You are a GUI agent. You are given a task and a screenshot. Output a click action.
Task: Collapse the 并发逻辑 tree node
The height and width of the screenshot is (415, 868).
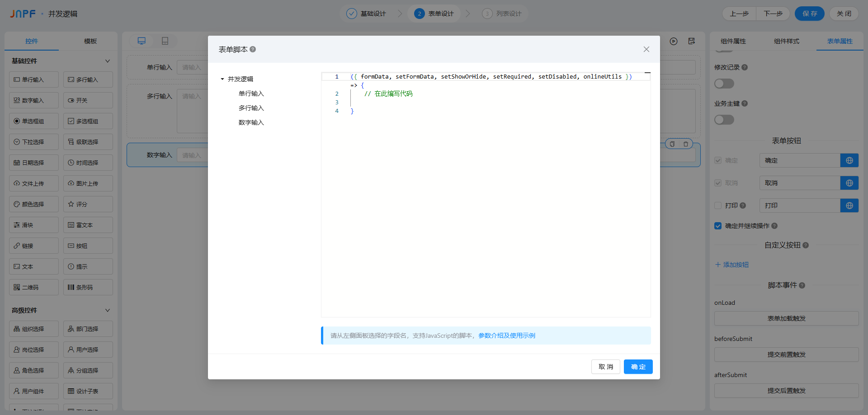pos(222,79)
